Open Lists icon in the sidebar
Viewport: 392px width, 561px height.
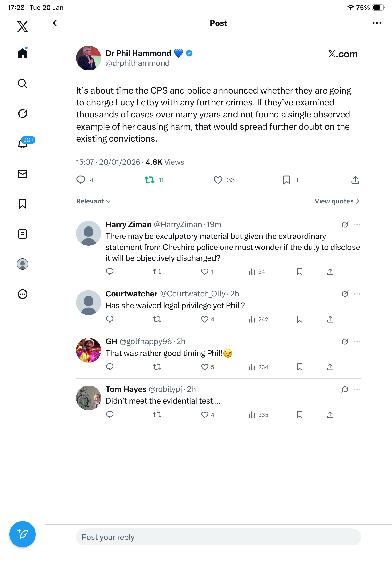pos(23,234)
